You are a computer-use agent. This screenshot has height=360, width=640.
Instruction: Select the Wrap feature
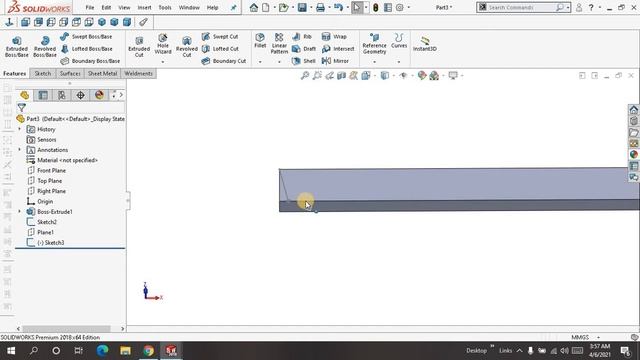pyautogui.click(x=334, y=37)
